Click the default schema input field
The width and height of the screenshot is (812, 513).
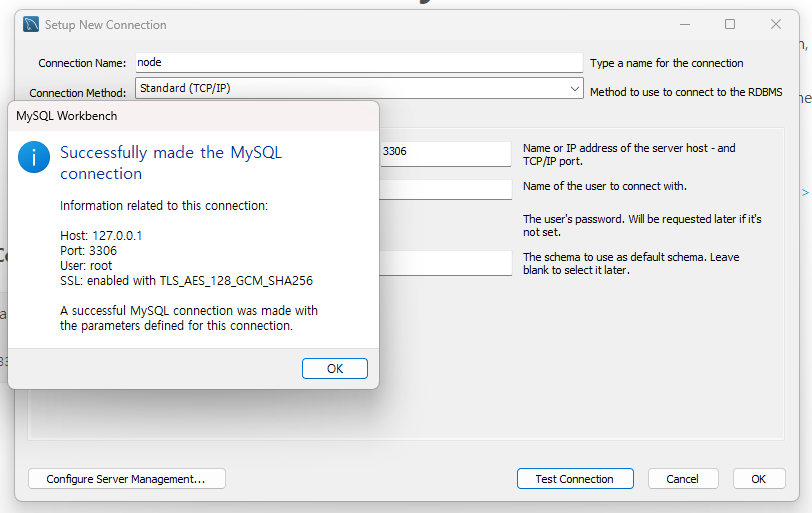click(445, 263)
